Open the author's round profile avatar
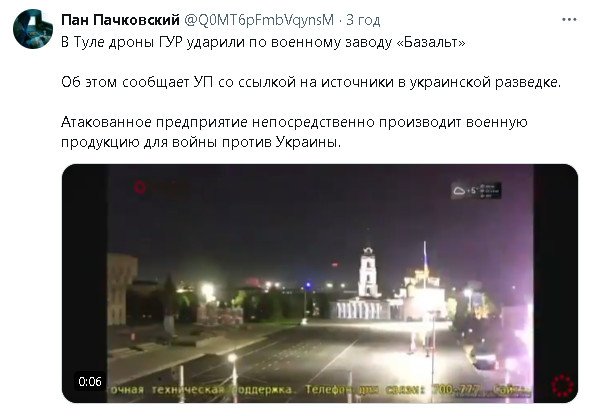Screen dimensions: 592x416 (32, 29)
